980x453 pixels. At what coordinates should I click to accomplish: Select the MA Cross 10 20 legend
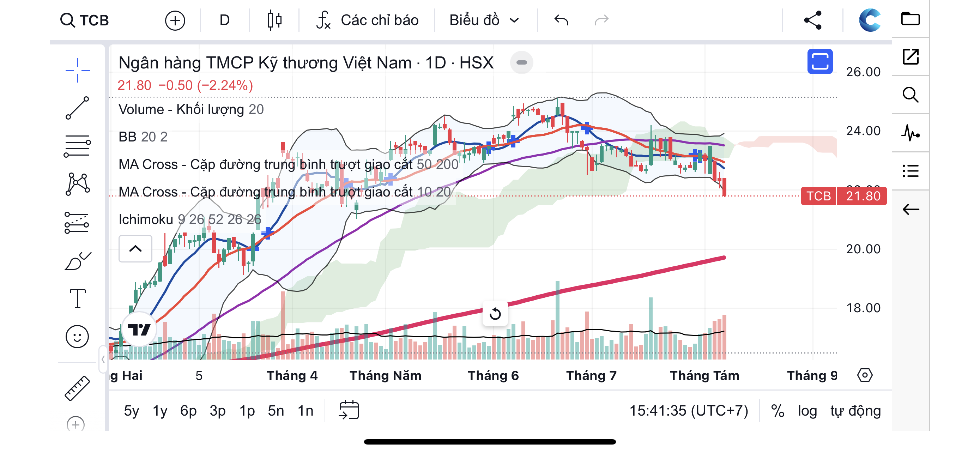pyautogui.click(x=285, y=192)
